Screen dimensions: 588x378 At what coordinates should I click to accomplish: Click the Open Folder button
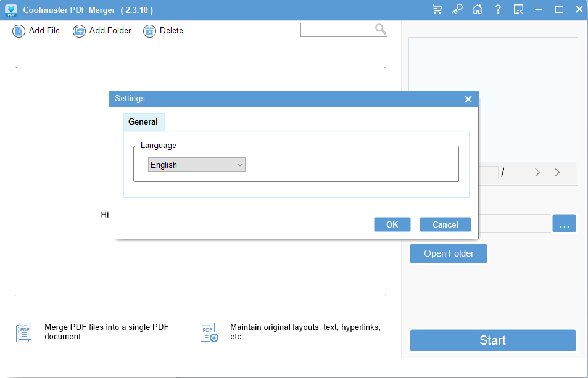pos(449,253)
